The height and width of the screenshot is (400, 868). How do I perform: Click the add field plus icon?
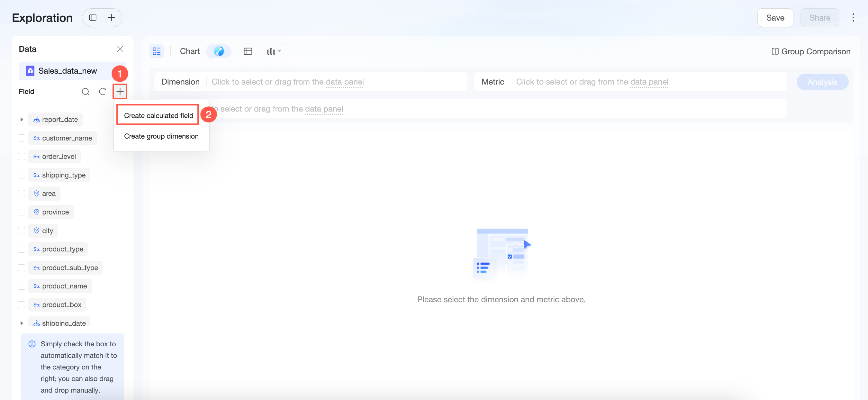tap(120, 91)
